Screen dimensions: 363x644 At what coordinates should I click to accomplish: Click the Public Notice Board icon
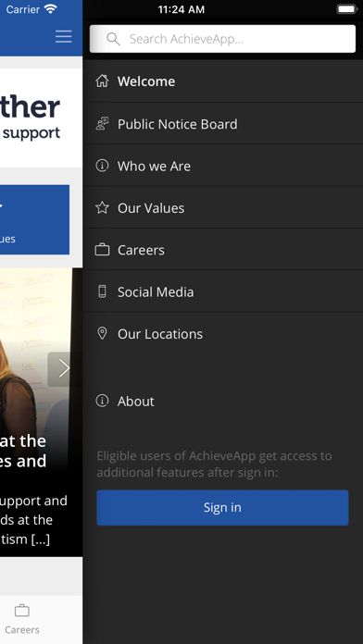click(102, 123)
